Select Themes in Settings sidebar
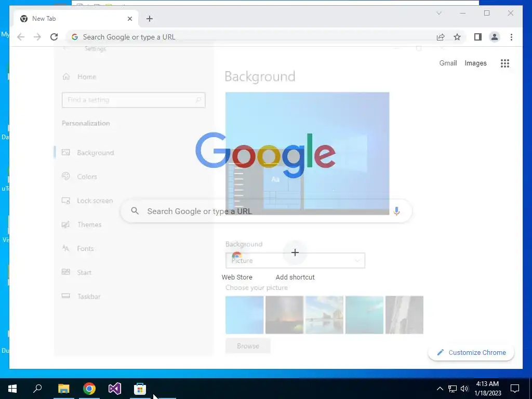Screen dimensions: 532x399 (89, 224)
